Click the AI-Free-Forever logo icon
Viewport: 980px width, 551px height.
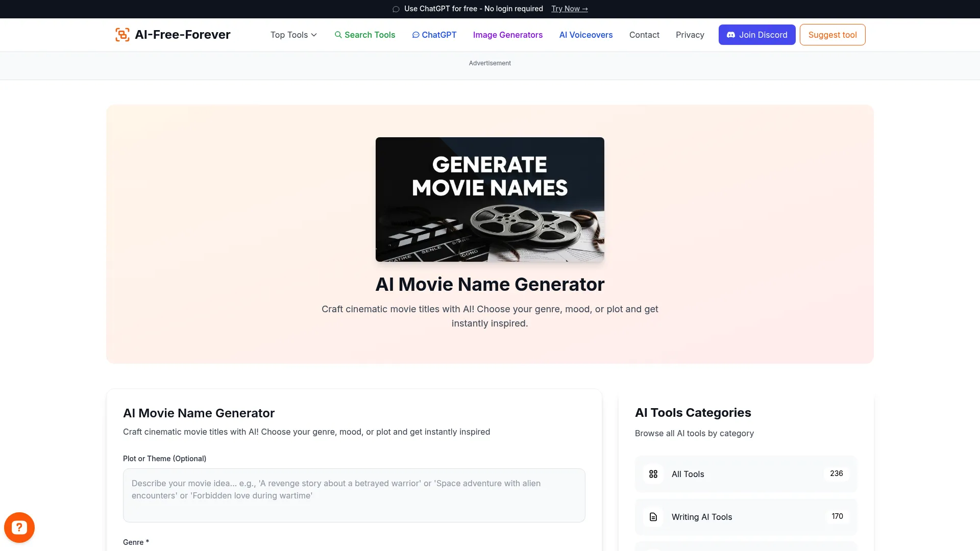122,34
